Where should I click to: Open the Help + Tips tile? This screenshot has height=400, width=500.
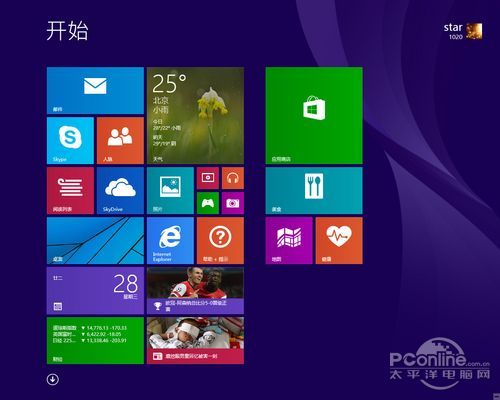pyautogui.click(x=220, y=241)
